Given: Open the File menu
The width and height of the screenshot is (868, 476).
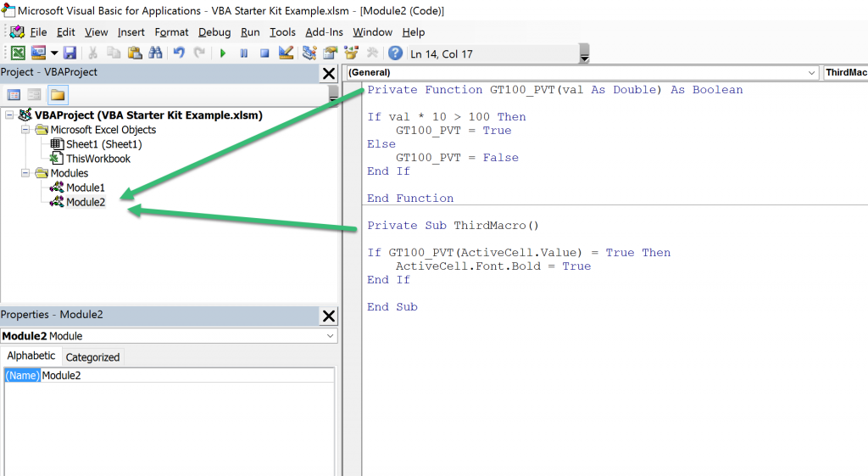Looking at the screenshot, I should 38,32.
